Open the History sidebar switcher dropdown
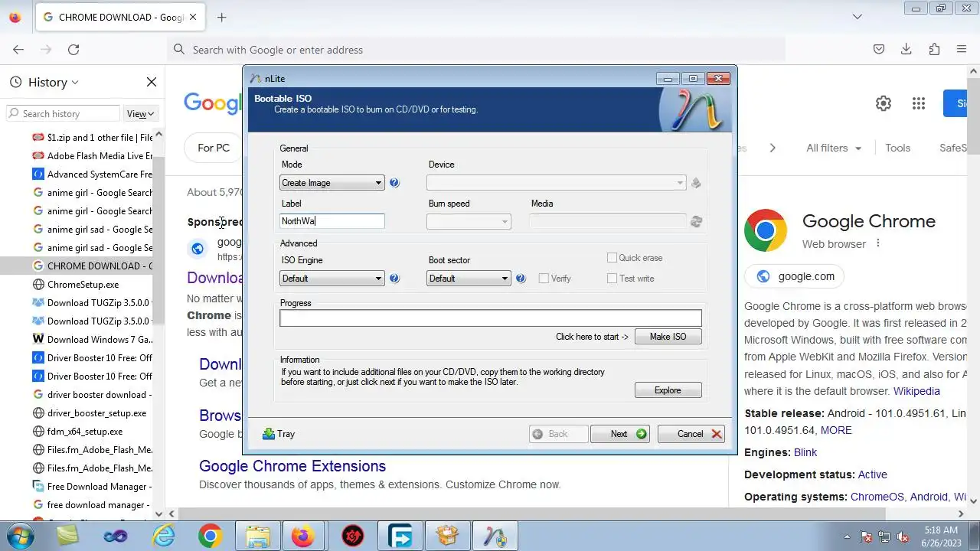Image resolution: width=980 pixels, height=551 pixels. [x=54, y=82]
